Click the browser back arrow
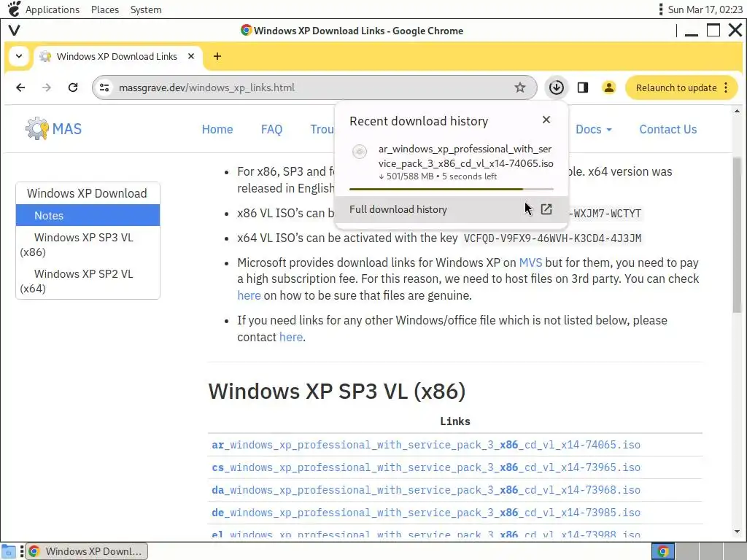This screenshot has height=560, width=747. tap(20, 87)
